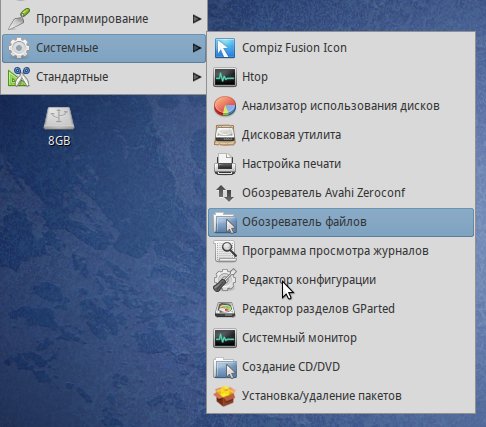
Task: Open Анализатор использования дисков
Action: (341, 106)
